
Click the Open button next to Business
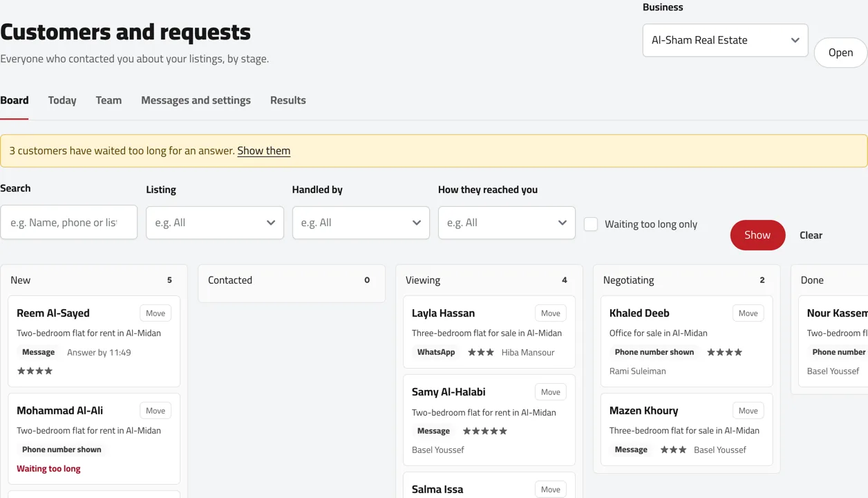point(840,53)
